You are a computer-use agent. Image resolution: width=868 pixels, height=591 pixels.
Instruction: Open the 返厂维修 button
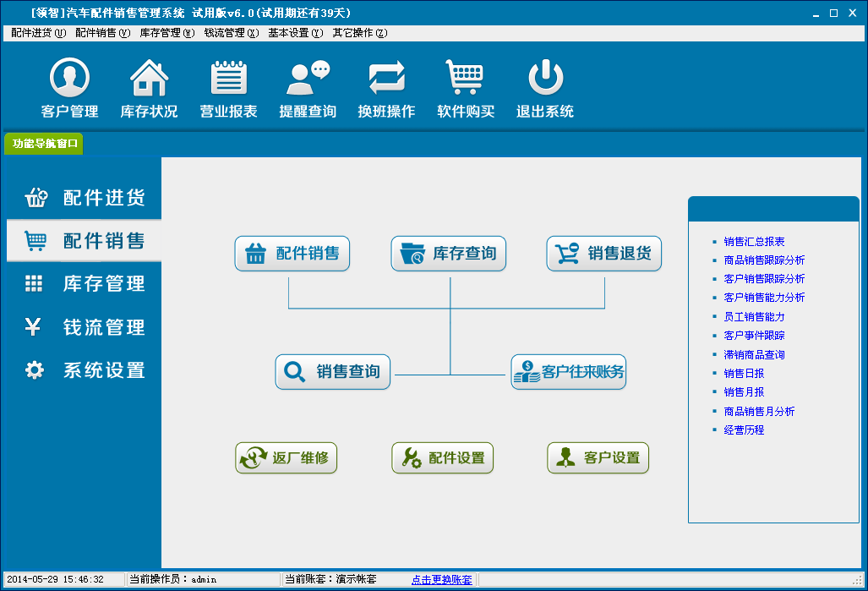tap(286, 458)
